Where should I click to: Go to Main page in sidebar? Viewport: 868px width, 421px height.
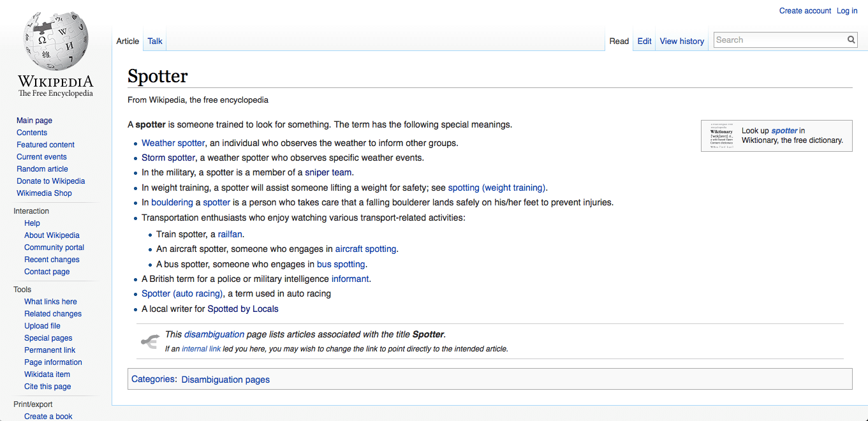click(34, 121)
